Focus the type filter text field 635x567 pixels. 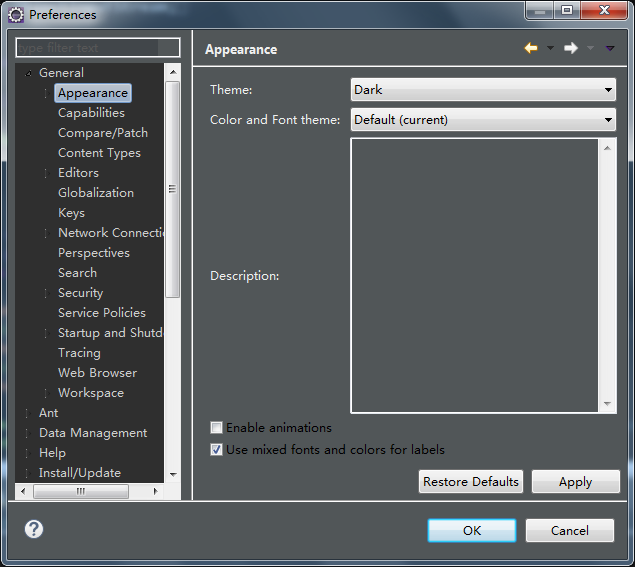tap(98, 48)
